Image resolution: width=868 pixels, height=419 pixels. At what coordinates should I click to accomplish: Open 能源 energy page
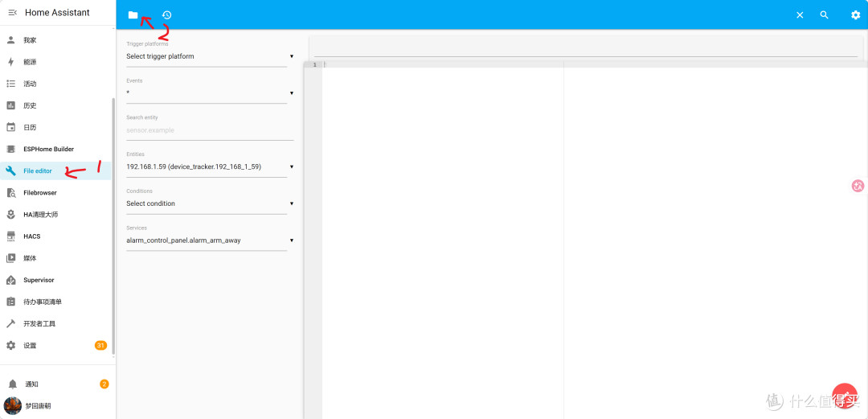click(x=55, y=62)
